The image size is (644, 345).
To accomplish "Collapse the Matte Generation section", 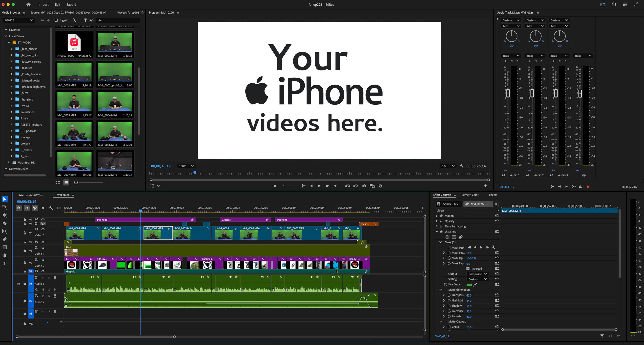I will click(441, 290).
